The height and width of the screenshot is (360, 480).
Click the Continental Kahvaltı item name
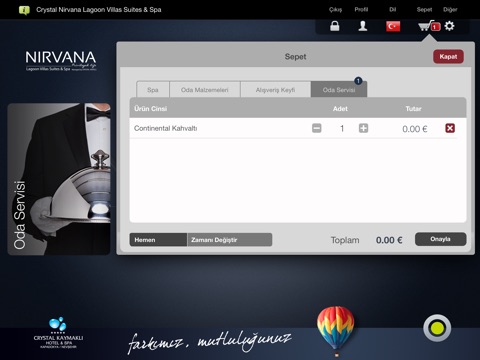point(165,128)
